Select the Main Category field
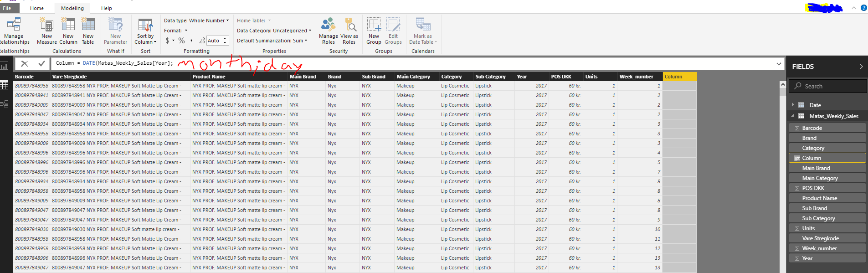 pyautogui.click(x=827, y=178)
